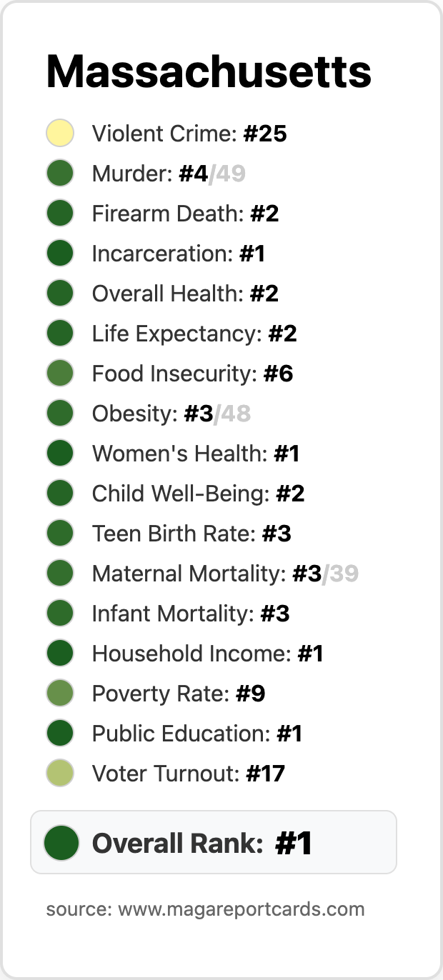This screenshot has height=980, width=443.
Task: Click the Overall Rank #1 box
Action: tap(214, 842)
